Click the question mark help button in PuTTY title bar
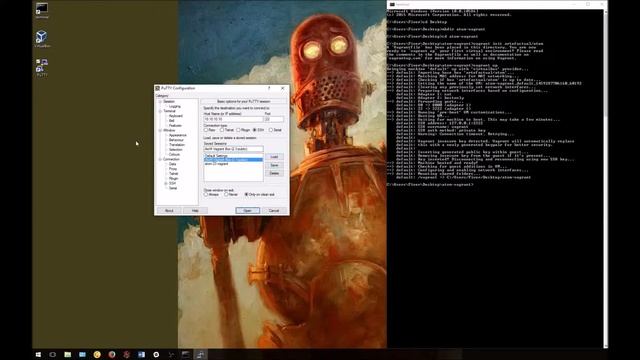The height and width of the screenshot is (360, 640). coord(269,88)
